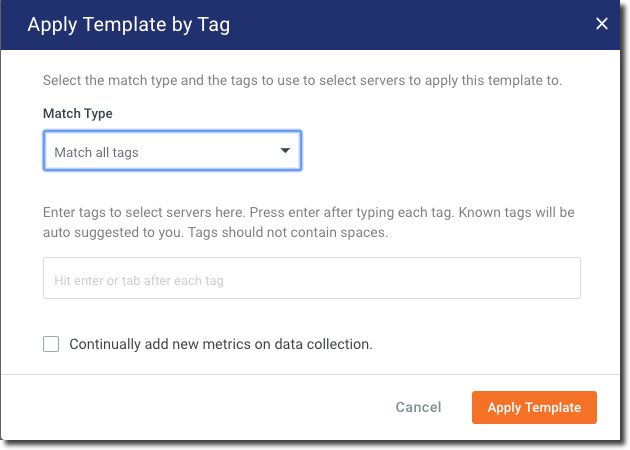Select the 'Match all tags' text in combo box
The height and width of the screenshot is (450, 630).
(x=97, y=152)
